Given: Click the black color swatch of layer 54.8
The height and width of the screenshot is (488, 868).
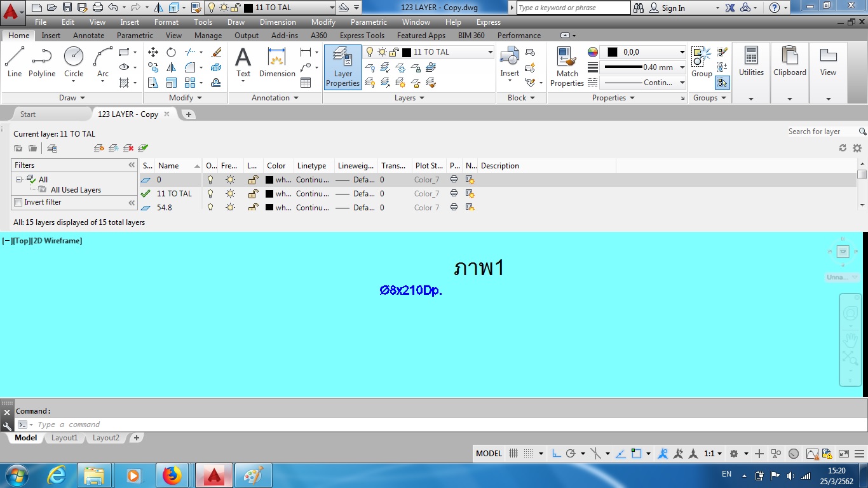Looking at the screenshot, I should pyautogui.click(x=269, y=208).
